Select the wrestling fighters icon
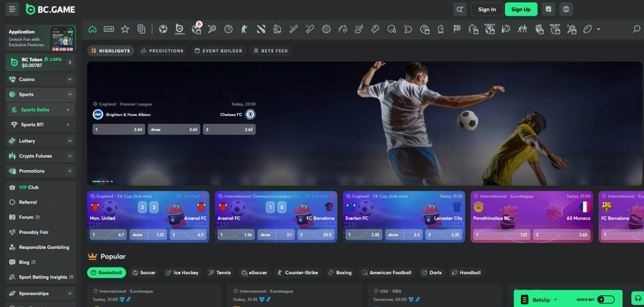This screenshot has width=644, height=307. coord(522,29)
